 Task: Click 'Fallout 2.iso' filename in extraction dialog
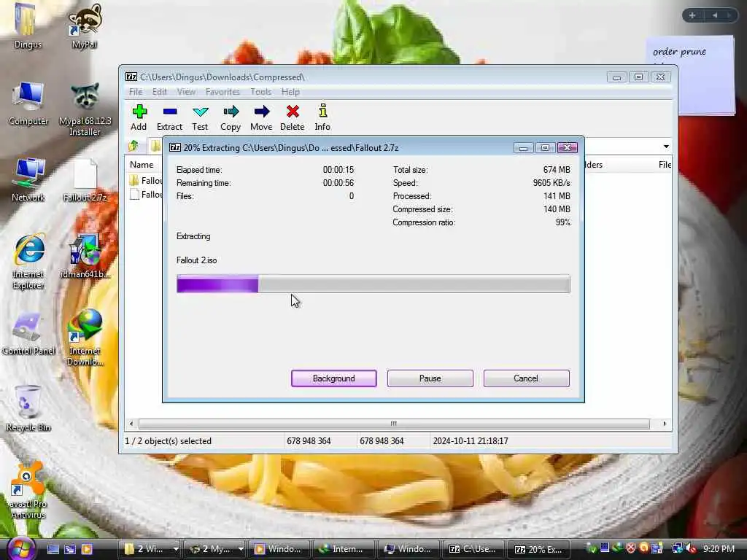(197, 260)
